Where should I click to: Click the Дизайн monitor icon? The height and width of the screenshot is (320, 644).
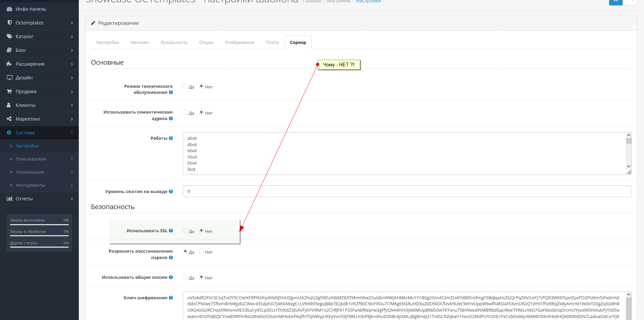pos(9,78)
